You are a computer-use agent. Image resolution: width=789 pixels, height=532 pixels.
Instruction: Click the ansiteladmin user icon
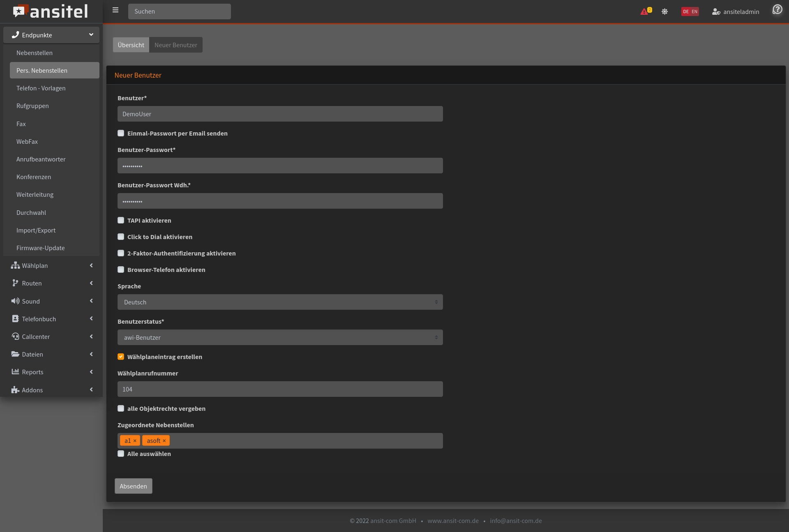716,12
